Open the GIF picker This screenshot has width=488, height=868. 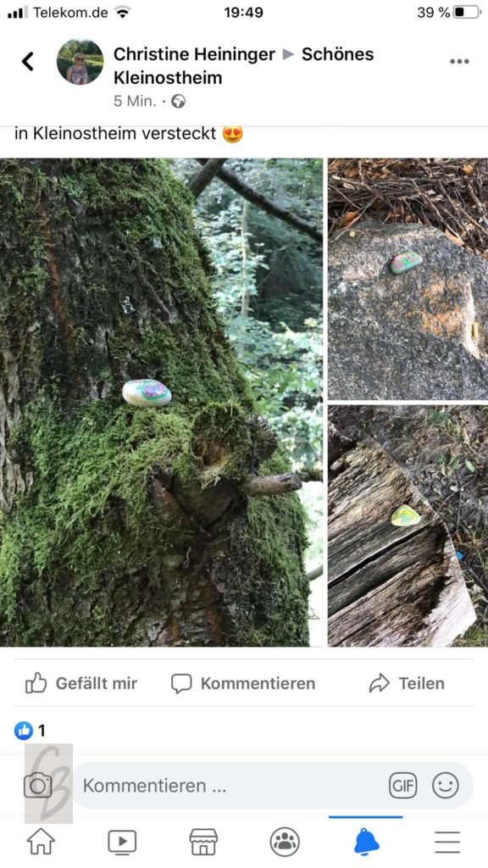(402, 786)
